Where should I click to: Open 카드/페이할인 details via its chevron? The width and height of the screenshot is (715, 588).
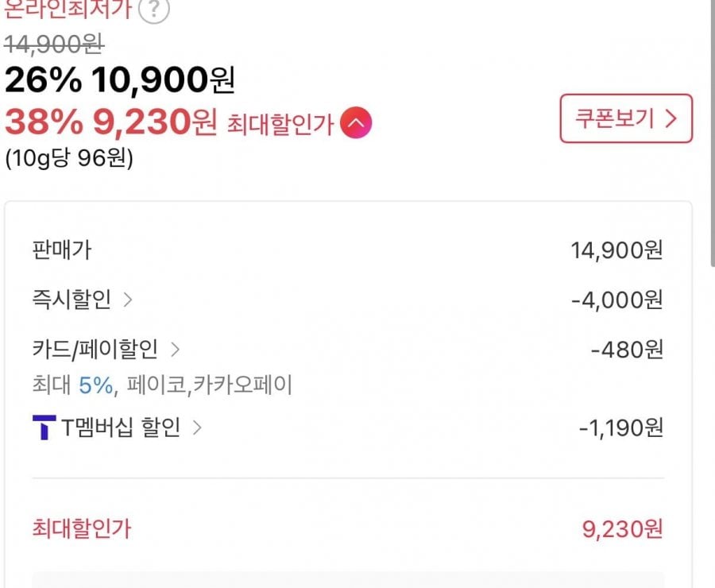pyautogui.click(x=175, y=350)
